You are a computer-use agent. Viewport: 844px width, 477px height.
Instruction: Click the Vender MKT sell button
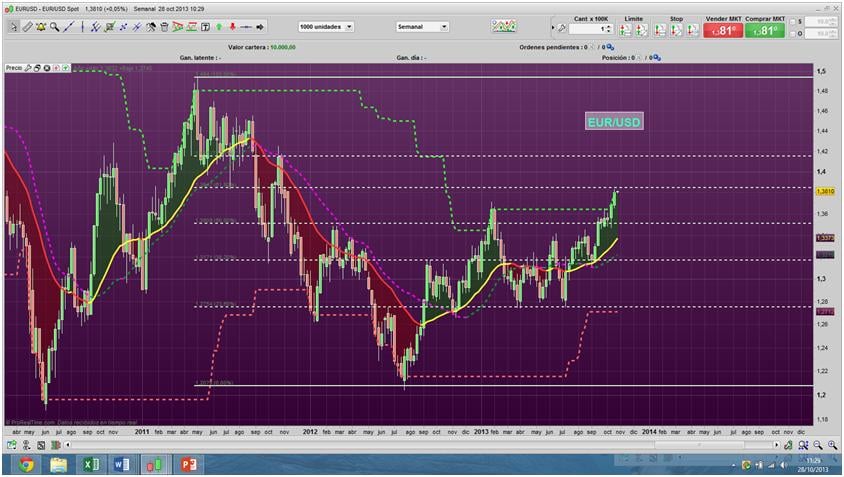(x=723, y=30)
